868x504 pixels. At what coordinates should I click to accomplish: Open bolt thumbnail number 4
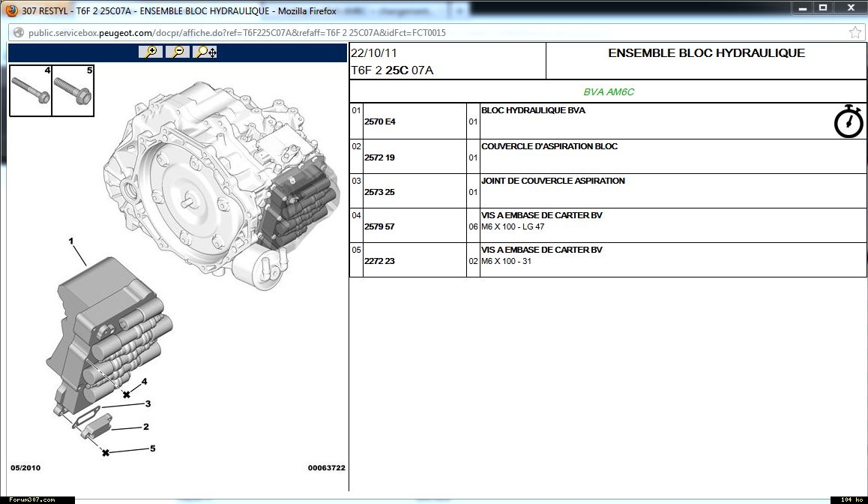click(x=31, y=90)
